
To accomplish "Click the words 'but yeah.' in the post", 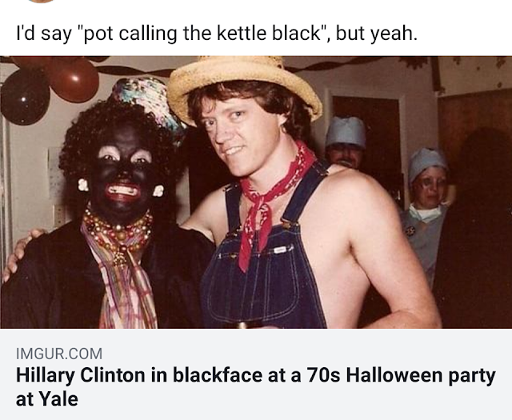I will point(377,34).
